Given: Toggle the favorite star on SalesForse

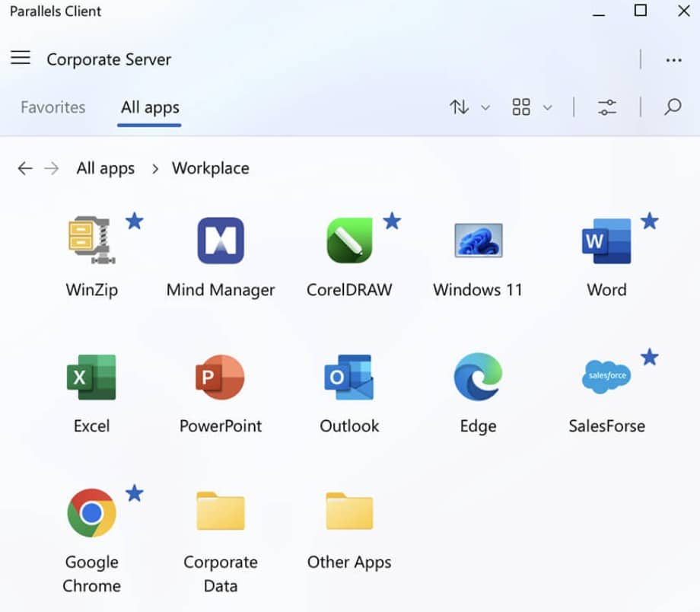Looking at the screenshot, I should (650, 357).
